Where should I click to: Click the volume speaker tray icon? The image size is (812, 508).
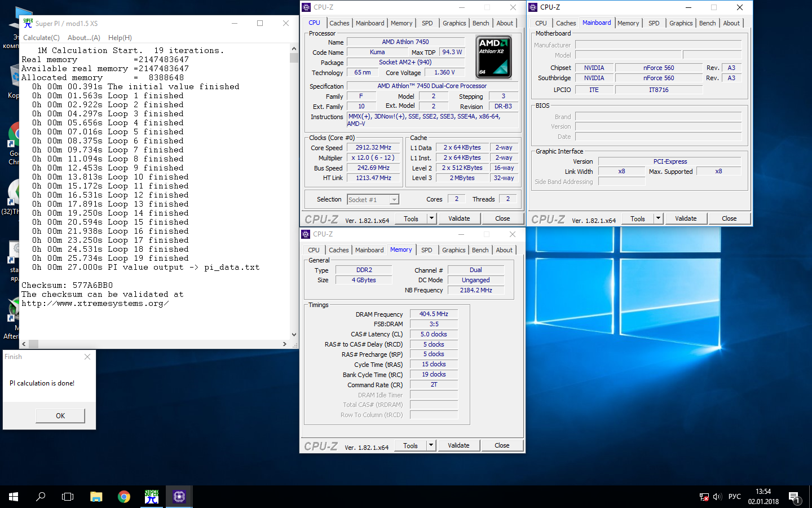[717, 497]
